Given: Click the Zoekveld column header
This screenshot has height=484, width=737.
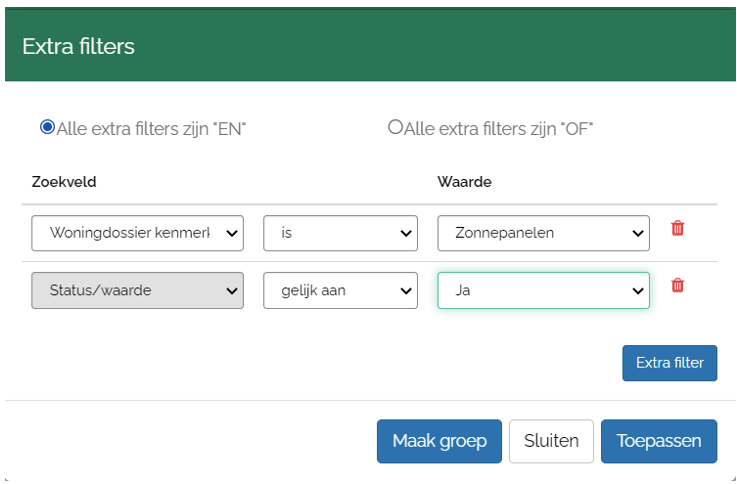Looking at the screenshot, I should [64, 182].
